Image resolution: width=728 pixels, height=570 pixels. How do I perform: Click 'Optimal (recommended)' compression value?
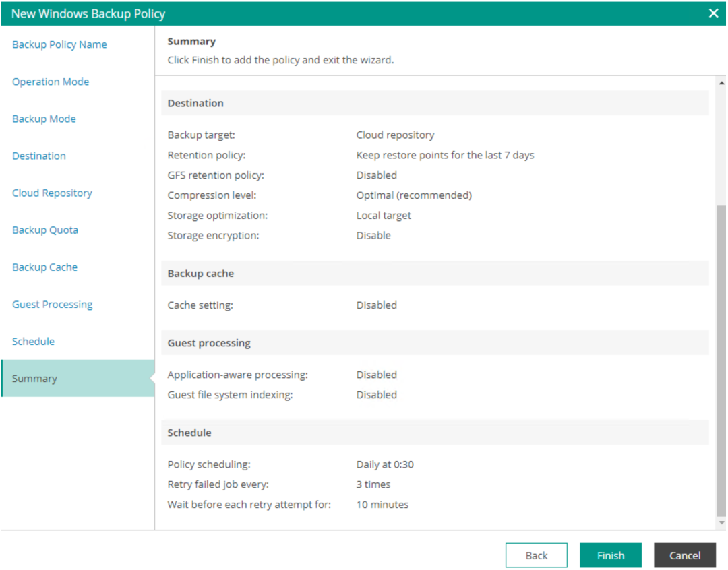[x=414, y=195]
